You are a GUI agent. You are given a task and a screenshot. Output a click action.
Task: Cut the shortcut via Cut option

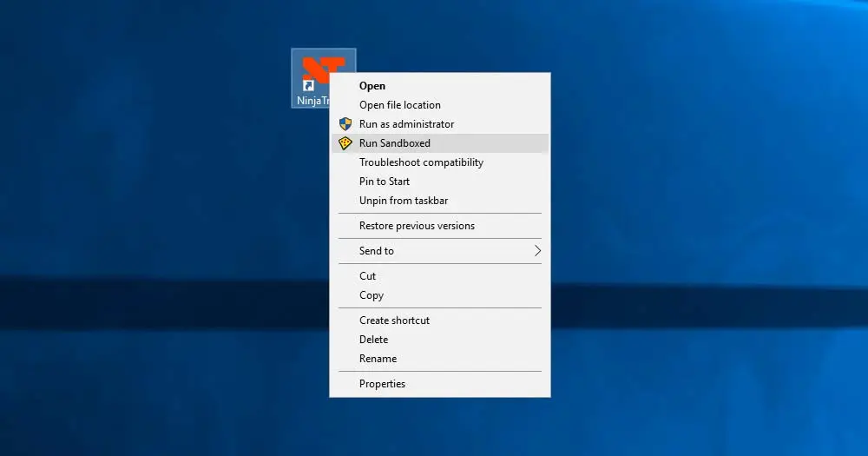click(368, 276)
